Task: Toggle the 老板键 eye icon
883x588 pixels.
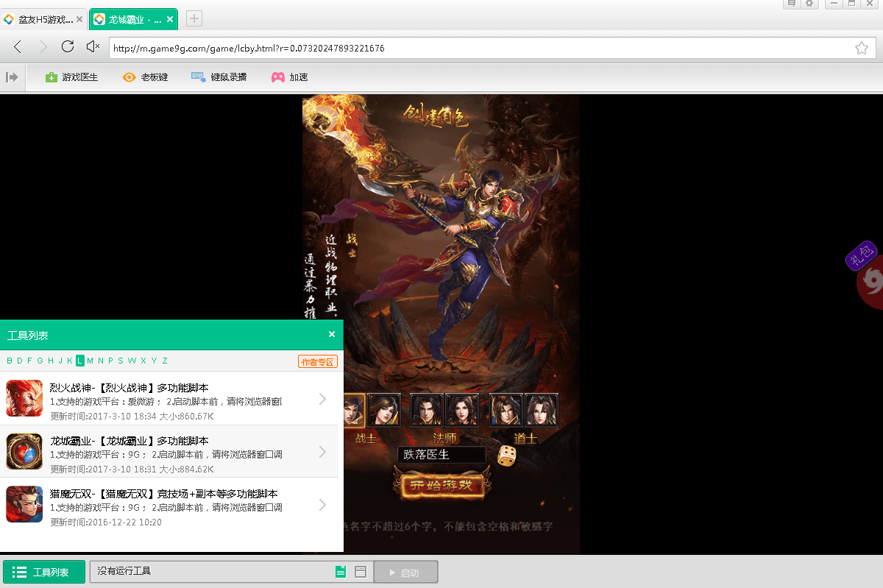Action: pos(130,77)
